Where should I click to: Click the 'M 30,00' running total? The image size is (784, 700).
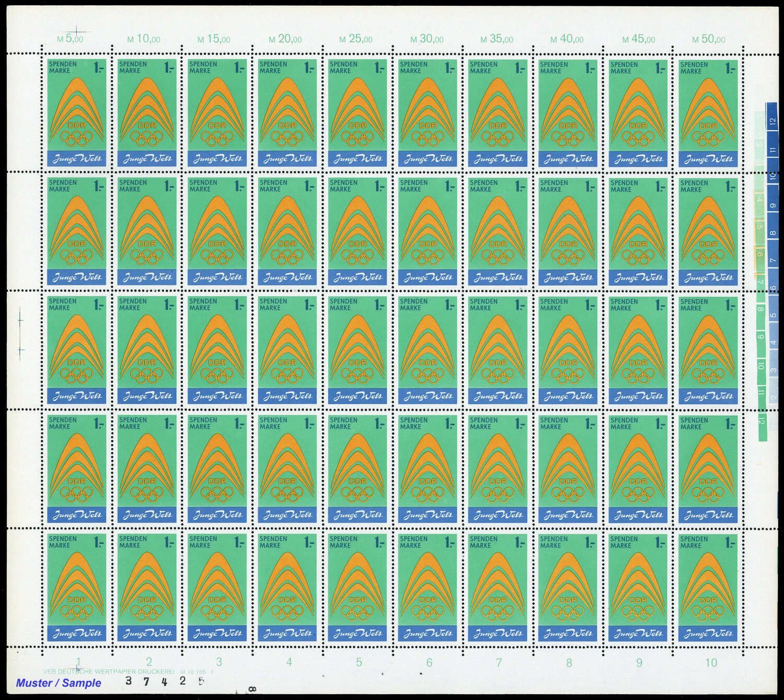click(x=427, y=39)
